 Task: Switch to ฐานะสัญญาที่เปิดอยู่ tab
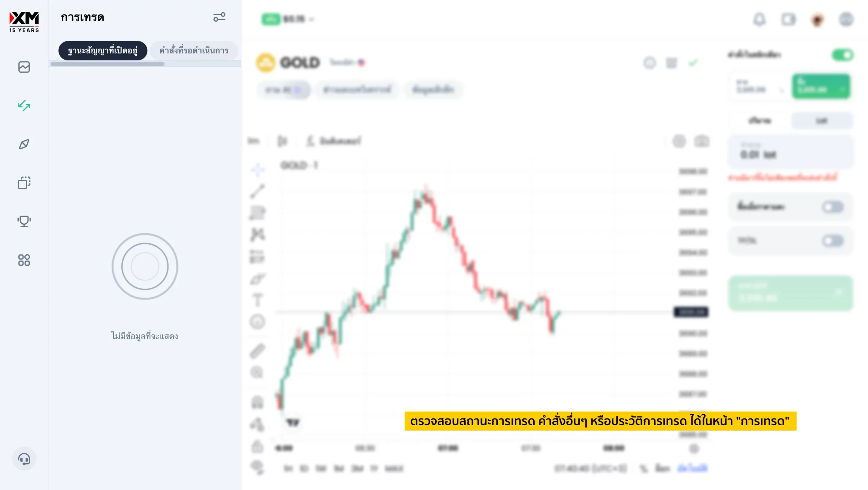point(103,51)
